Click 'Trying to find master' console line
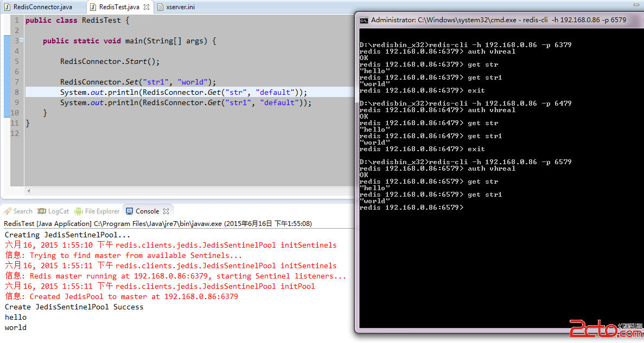This screenshot has height=343, width=644. tap(124, 256)
